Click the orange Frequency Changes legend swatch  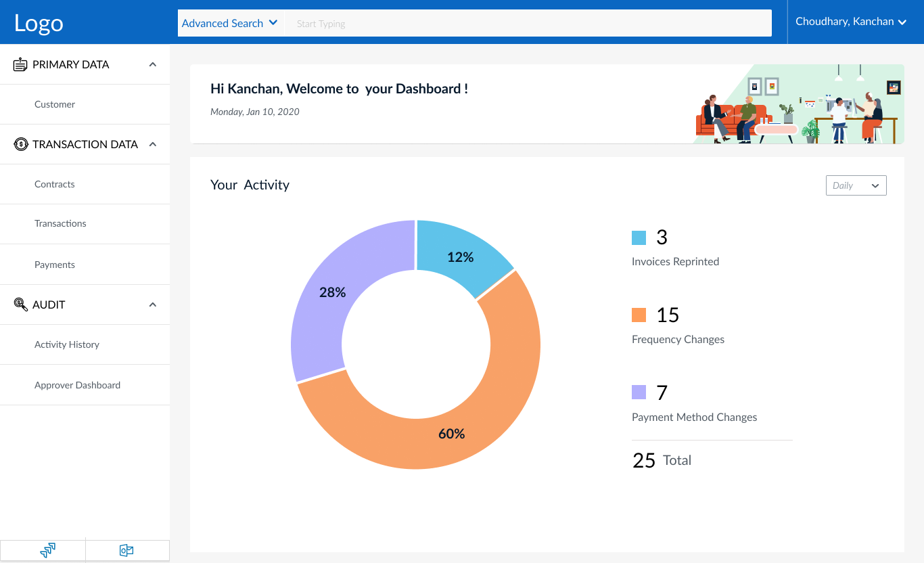click(639, 315)
